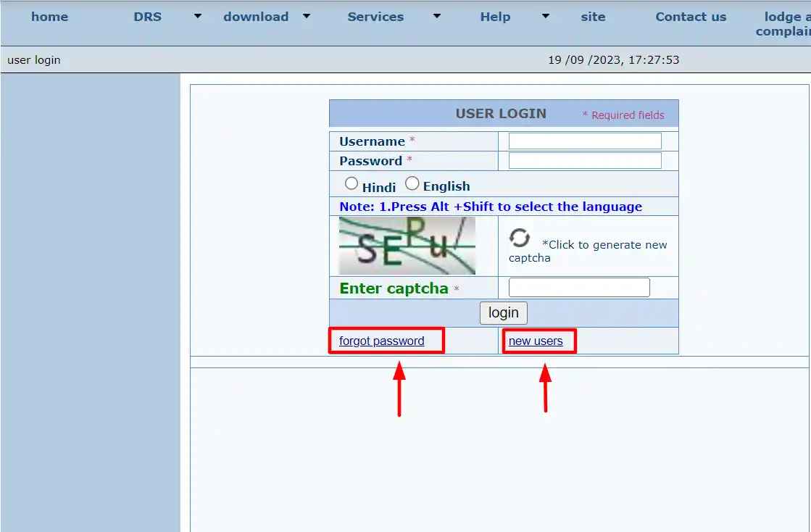Open the new users registration link
Screen dimensions: 811x532
tap(536, 341)
